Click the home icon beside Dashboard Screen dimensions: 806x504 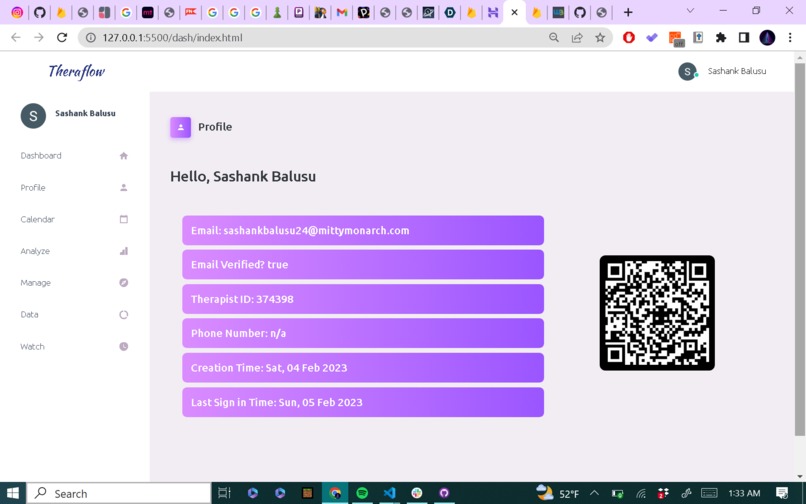(x=123, y=156)
